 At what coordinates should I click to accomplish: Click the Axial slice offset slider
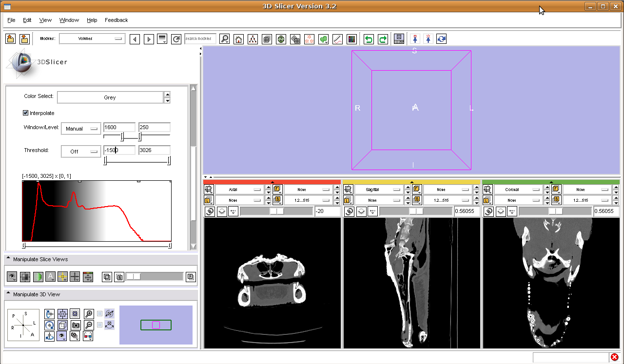pos(276,211)
